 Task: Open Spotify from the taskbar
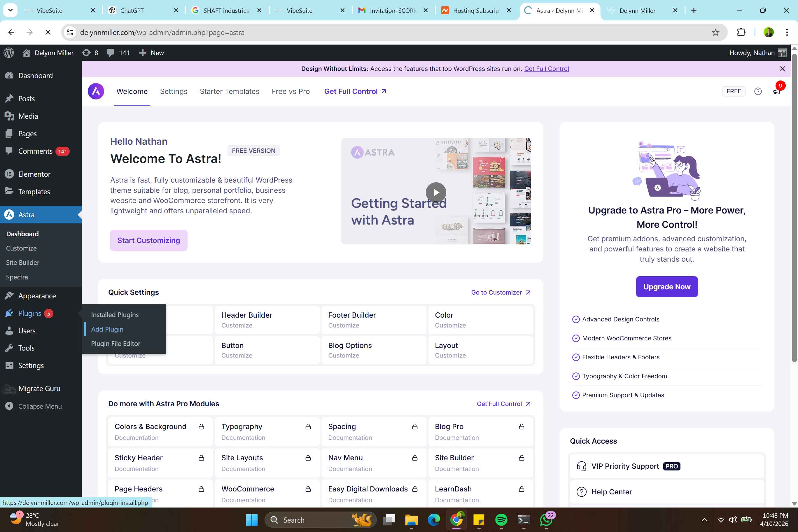pyautogui.click(x=501, y=520)
